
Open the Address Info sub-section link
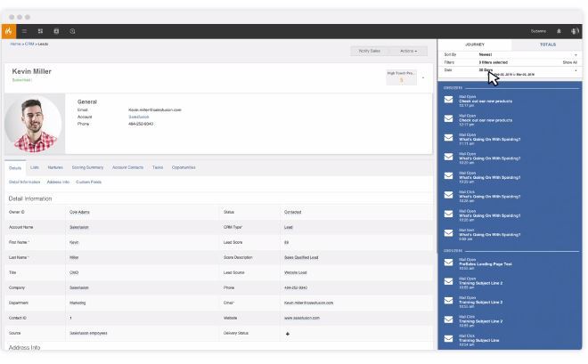[58, 182]
